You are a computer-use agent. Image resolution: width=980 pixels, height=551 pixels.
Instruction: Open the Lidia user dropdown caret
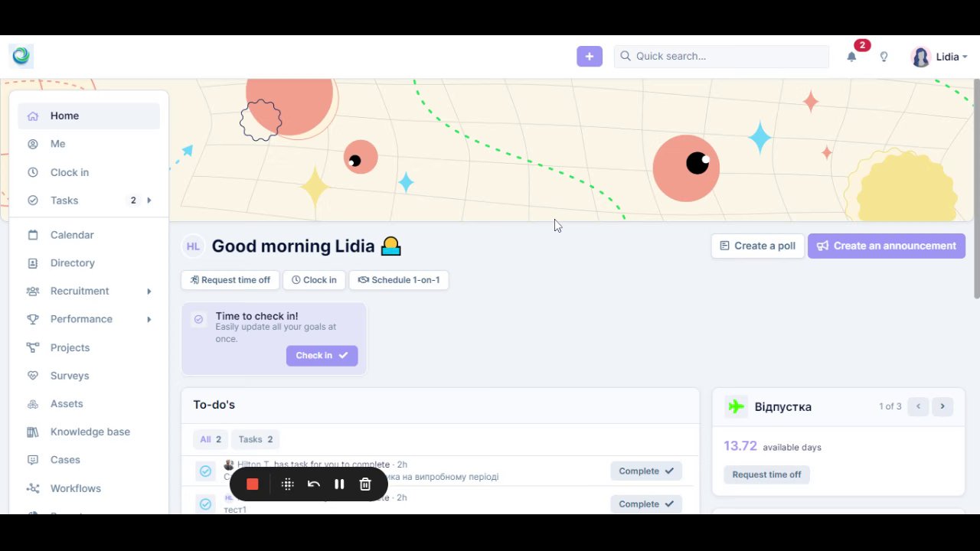965,57
